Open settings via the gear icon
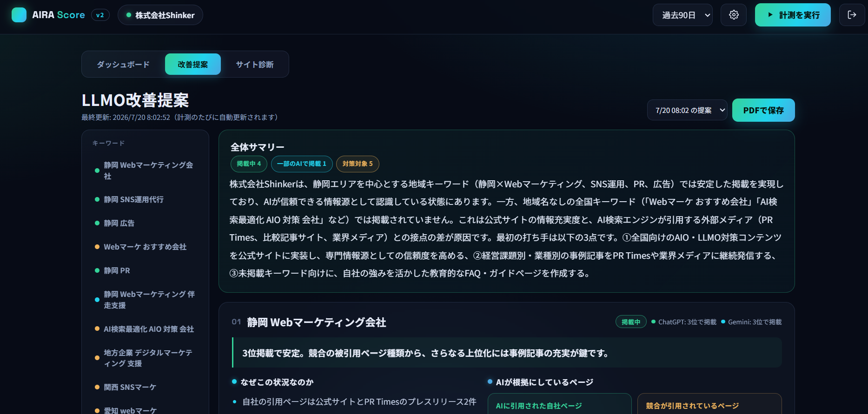The width and height of the screenshot is (868, 414). [x=734, y=15]
